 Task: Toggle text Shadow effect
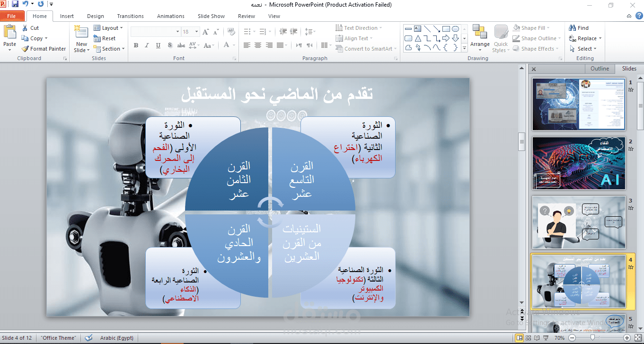(169, 45)
